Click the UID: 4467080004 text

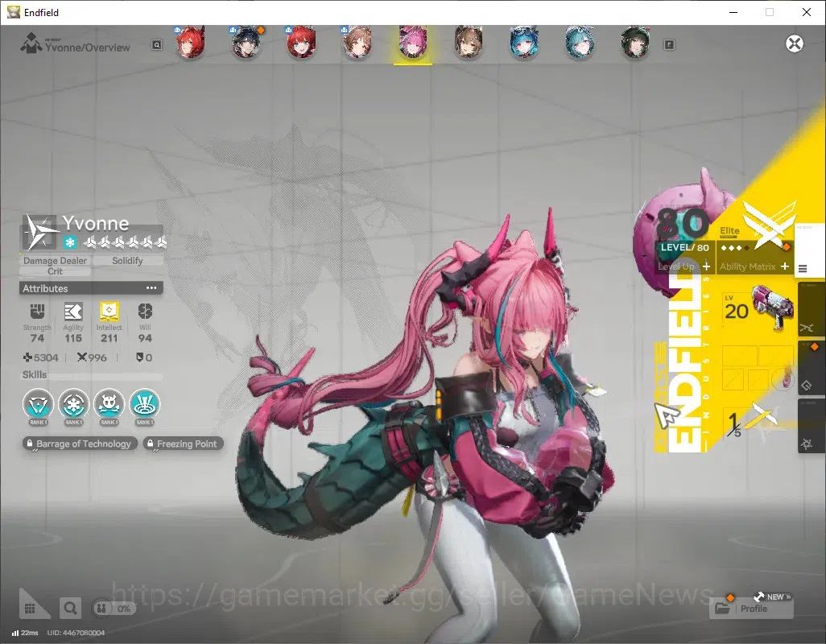(x=76, y=633)
